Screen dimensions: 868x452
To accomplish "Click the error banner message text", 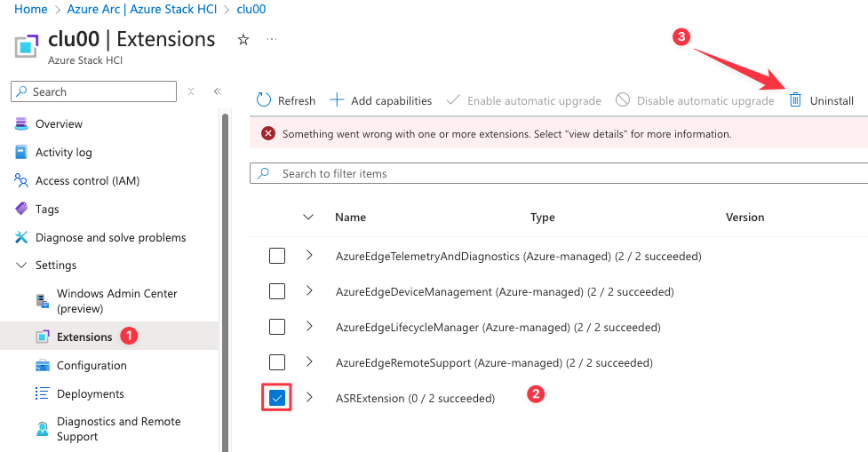I will click(506, 134).
